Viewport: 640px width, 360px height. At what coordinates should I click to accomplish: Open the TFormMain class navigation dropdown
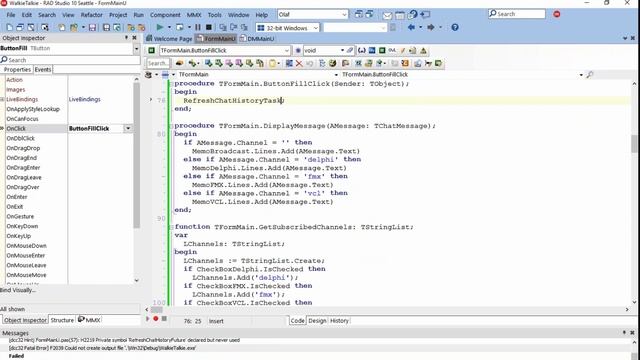[x=336, y=75]
